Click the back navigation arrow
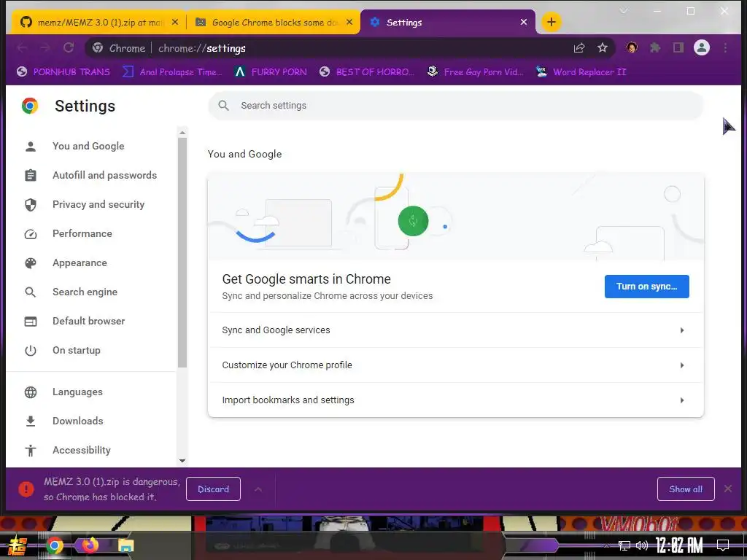 click(x=22, y=47)
